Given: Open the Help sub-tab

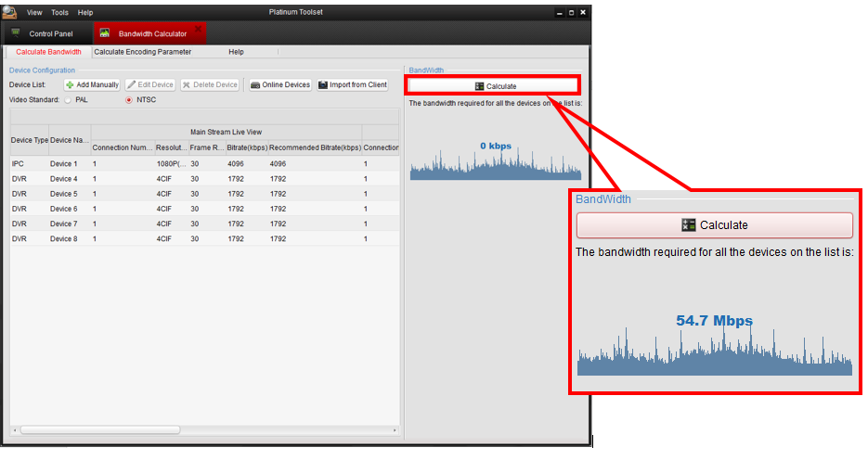Looking at the screenshot, I should coord(236,52).
